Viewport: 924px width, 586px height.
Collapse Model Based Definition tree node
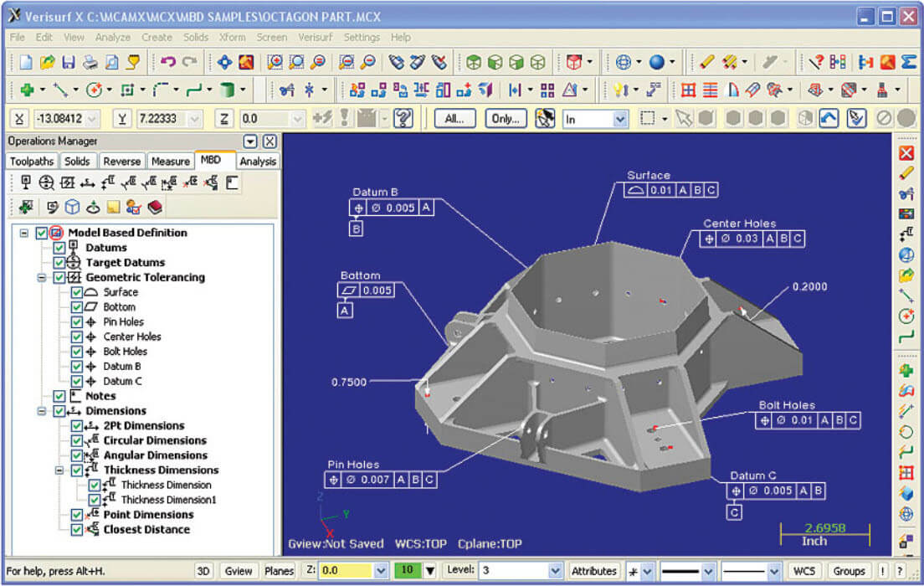[24, 233]
